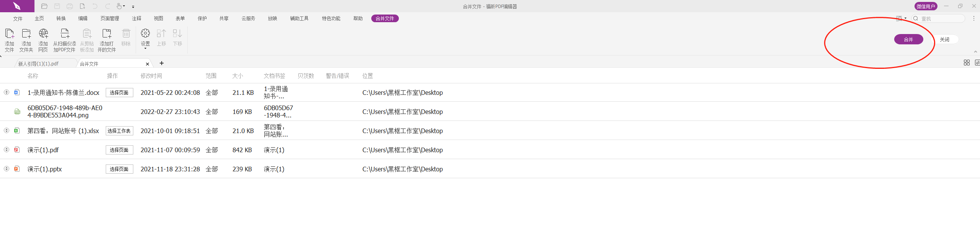The image size is (980, 231).
Task: Click Add Open Files (添加打开的文件) icon
Action: [107, 34]
